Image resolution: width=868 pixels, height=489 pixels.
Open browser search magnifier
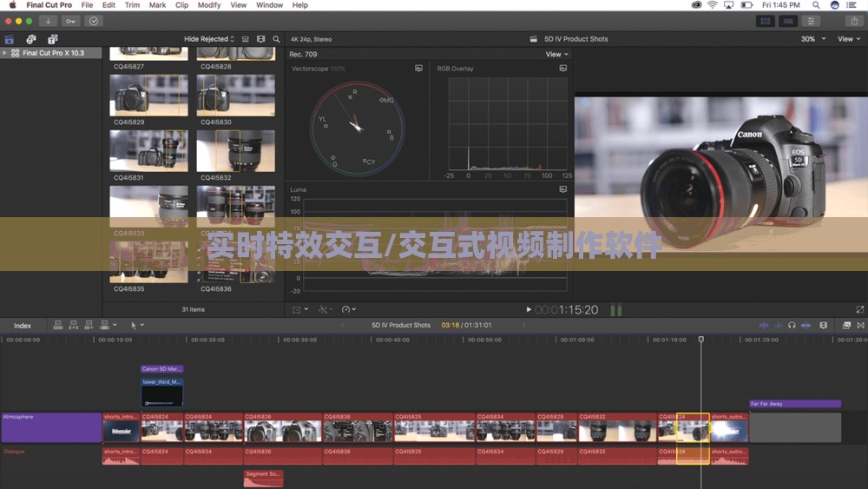click(276, 39)
